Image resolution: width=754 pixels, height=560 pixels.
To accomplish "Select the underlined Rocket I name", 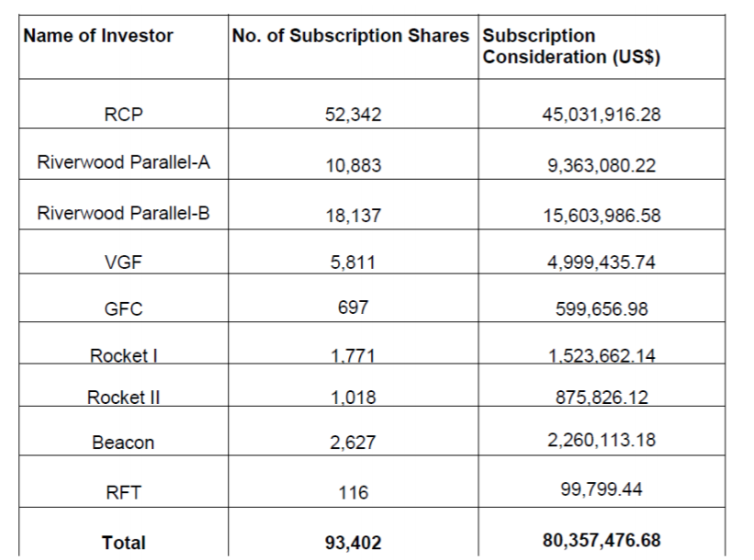I will 123,356.
